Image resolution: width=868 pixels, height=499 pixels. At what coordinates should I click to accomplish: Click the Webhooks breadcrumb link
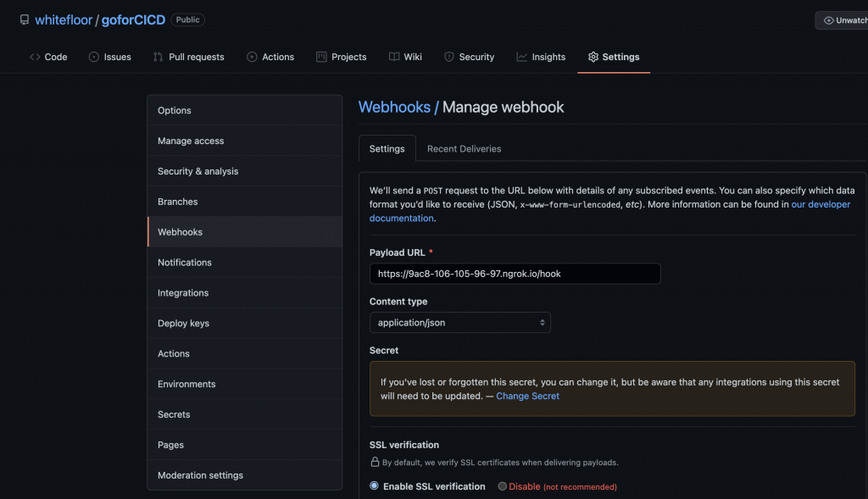tap(394, 107)
